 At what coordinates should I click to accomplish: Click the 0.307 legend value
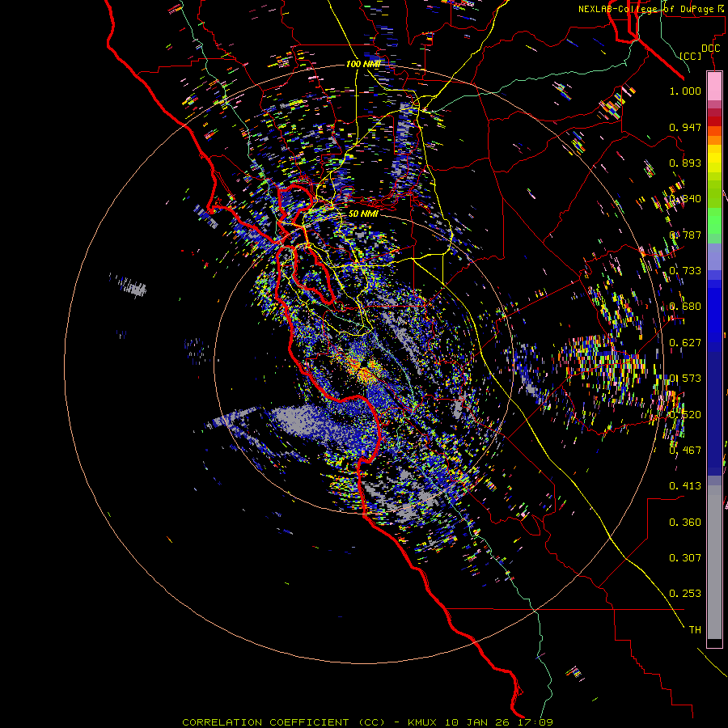685,558
